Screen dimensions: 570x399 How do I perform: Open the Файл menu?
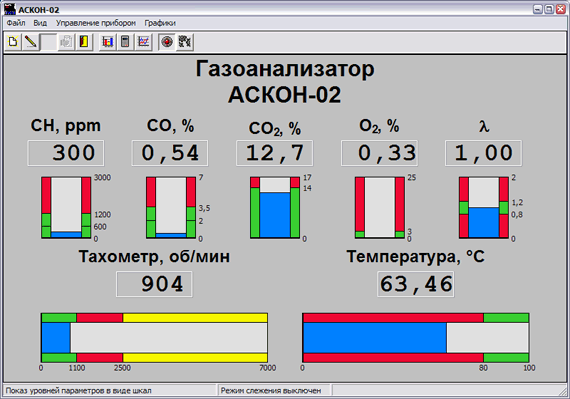pyautogui.click(x=16, y=23)
